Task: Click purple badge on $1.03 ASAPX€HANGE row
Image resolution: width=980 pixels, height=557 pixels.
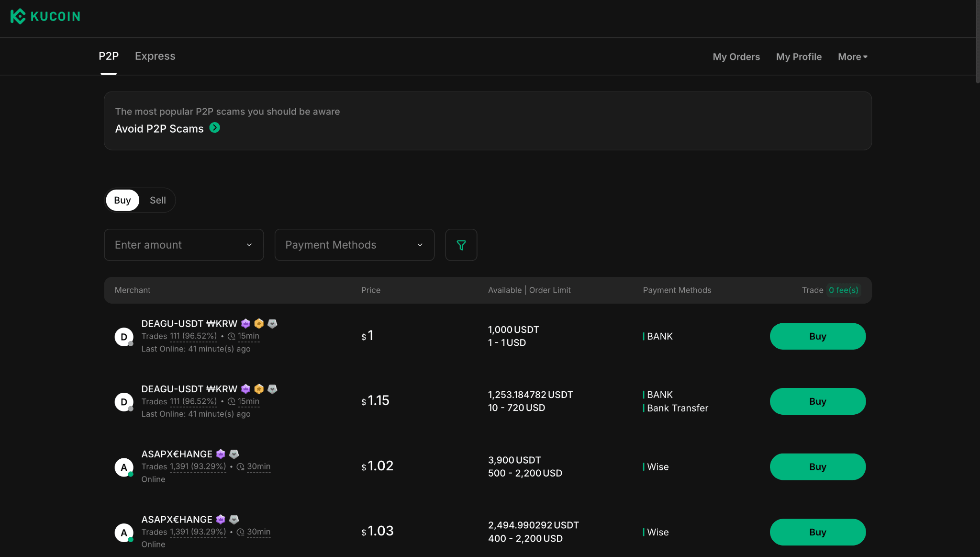Action: (221, 519)
